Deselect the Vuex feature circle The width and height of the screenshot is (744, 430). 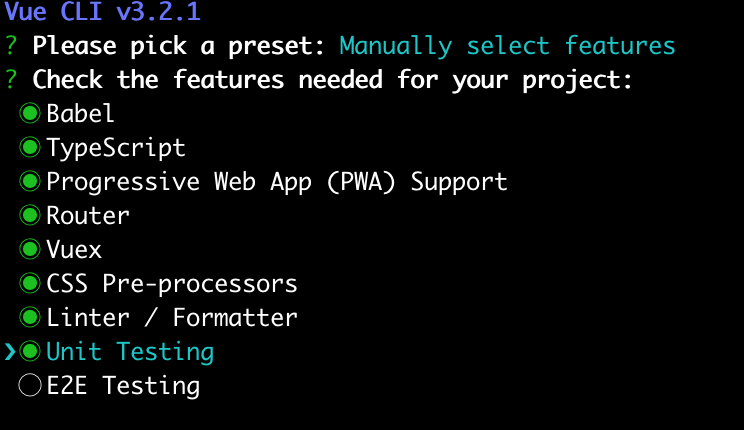[x=30, y=250]
